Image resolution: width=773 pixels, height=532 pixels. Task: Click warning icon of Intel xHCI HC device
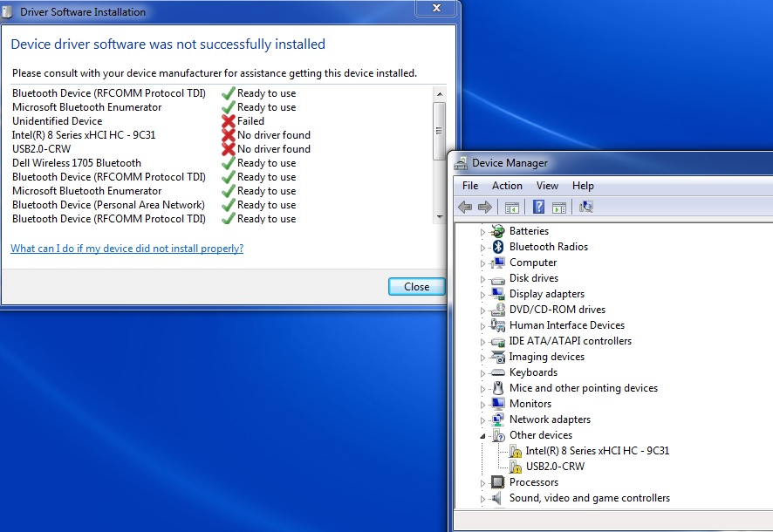(x=515, y=451)
